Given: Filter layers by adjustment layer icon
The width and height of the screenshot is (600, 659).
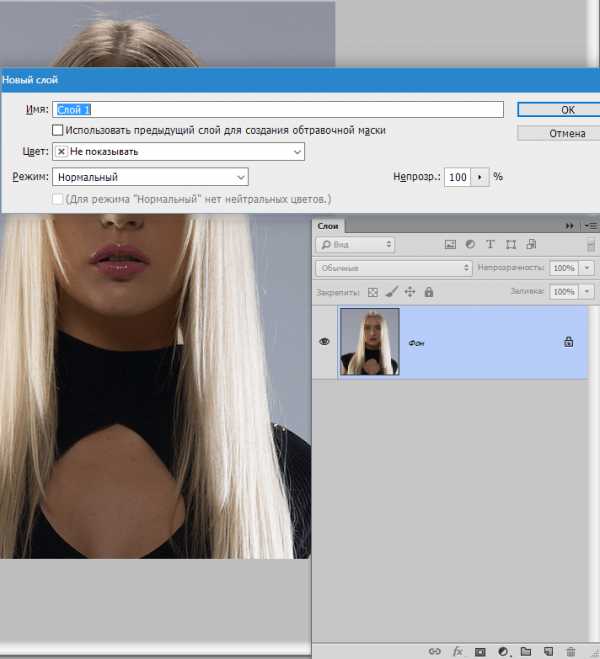Looking at the screenshot, I should (470, 244).
